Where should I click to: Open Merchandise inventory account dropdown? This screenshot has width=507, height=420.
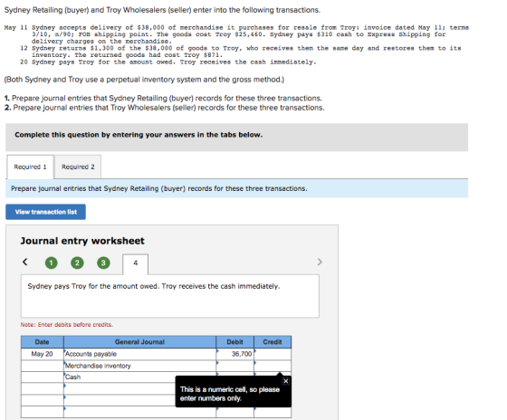tap(139, 366)
